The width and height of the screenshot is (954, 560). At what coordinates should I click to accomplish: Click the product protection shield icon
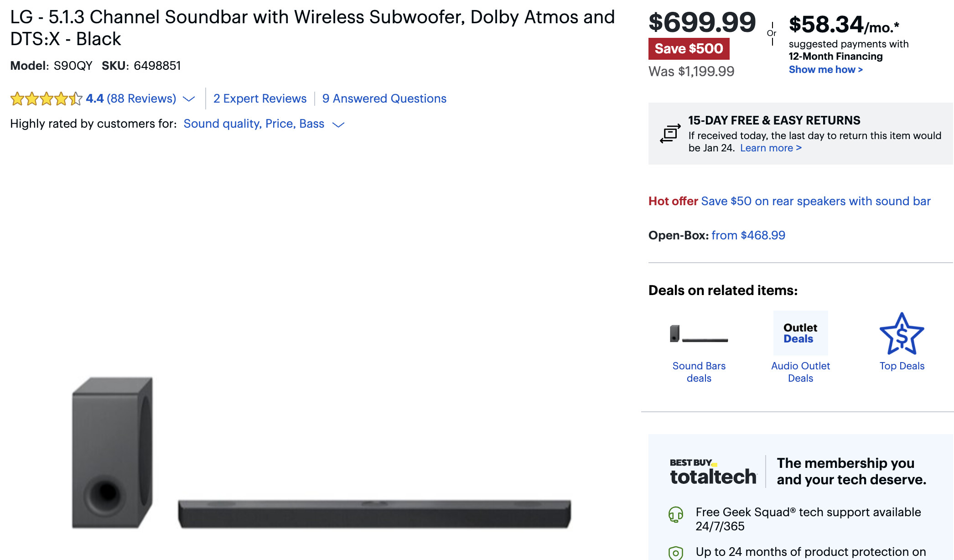point(675,553)
